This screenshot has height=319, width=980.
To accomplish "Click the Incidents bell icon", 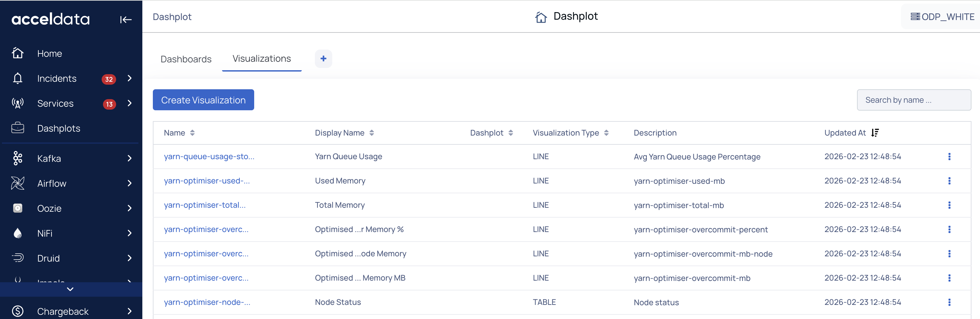I will 17,78.
